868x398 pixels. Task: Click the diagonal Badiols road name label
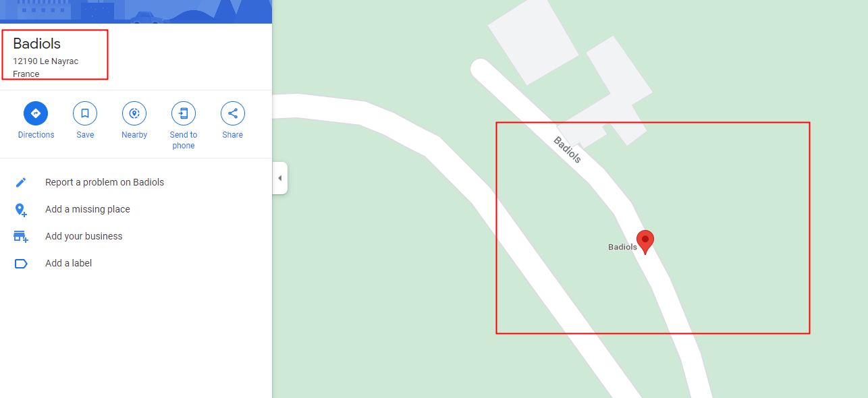[x=567, y=150]
